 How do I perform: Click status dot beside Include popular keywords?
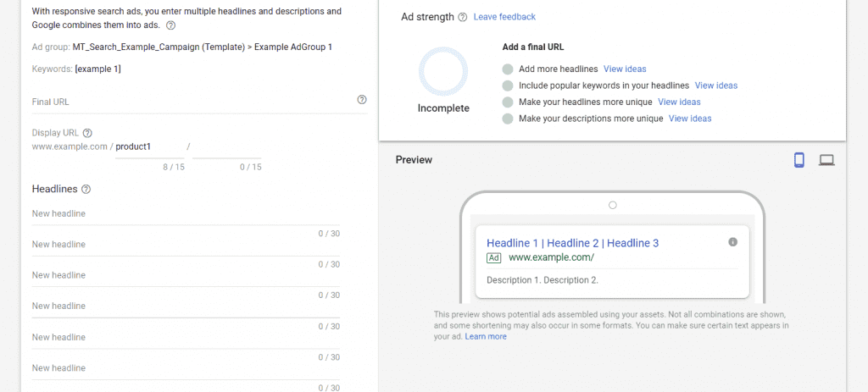pyautogui.click(x=508, y=86)
